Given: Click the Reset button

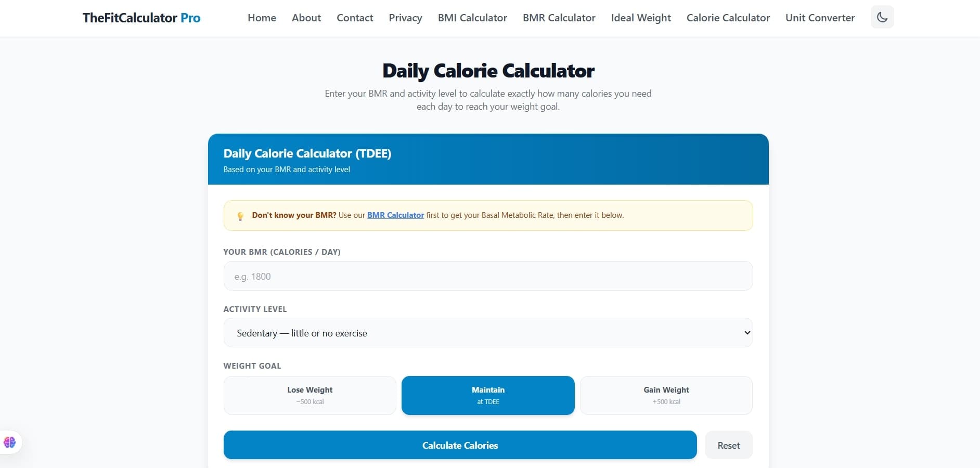Looking at the screenshot, I should point(728,445).
